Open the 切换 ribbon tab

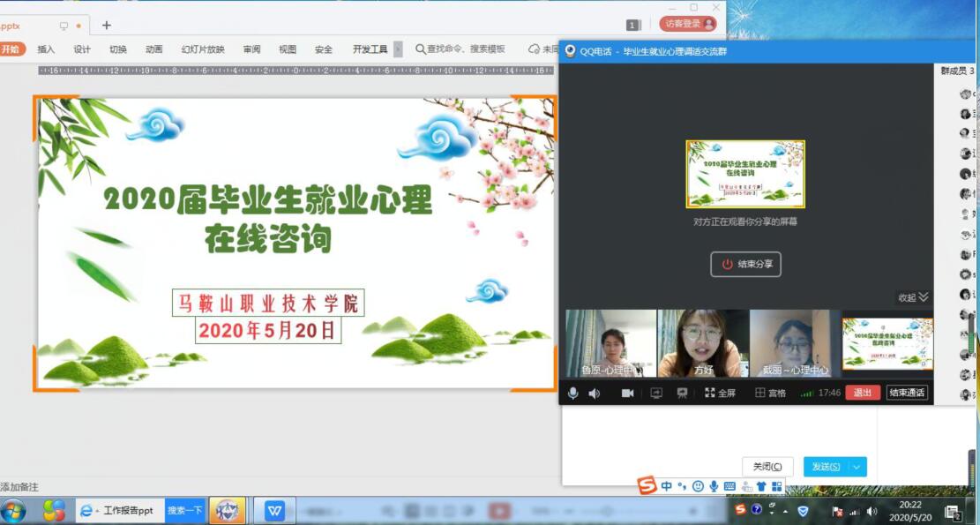click(118, 49)
